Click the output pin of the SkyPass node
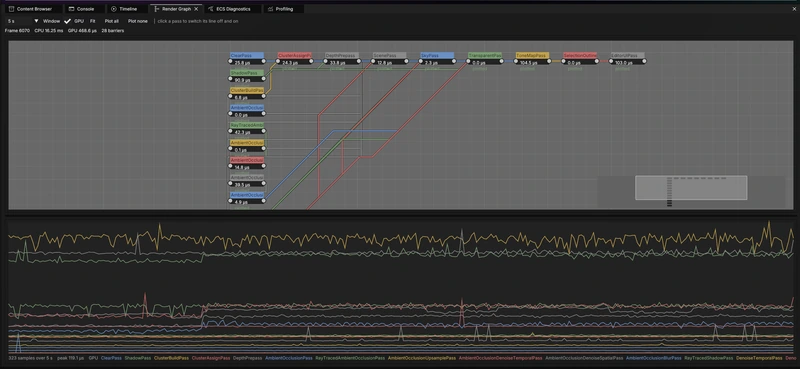Screen dimensions: 800x369 coord(454,61)
